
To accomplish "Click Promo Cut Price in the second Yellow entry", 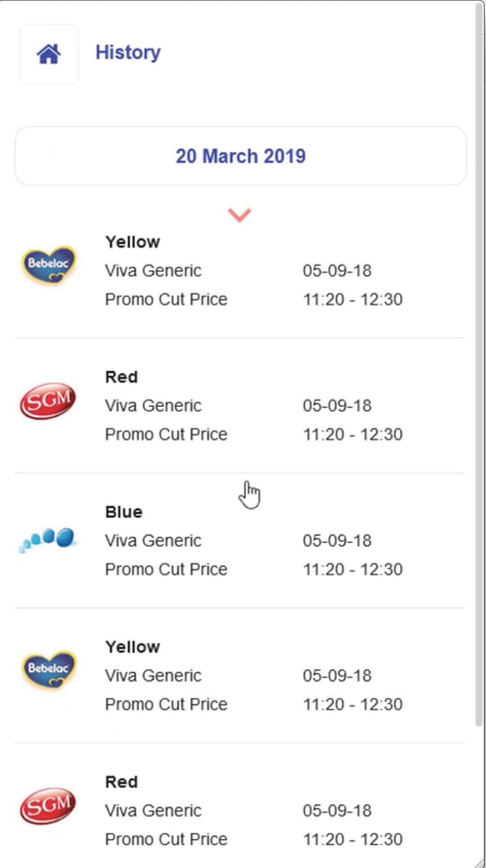I will 166,704.
